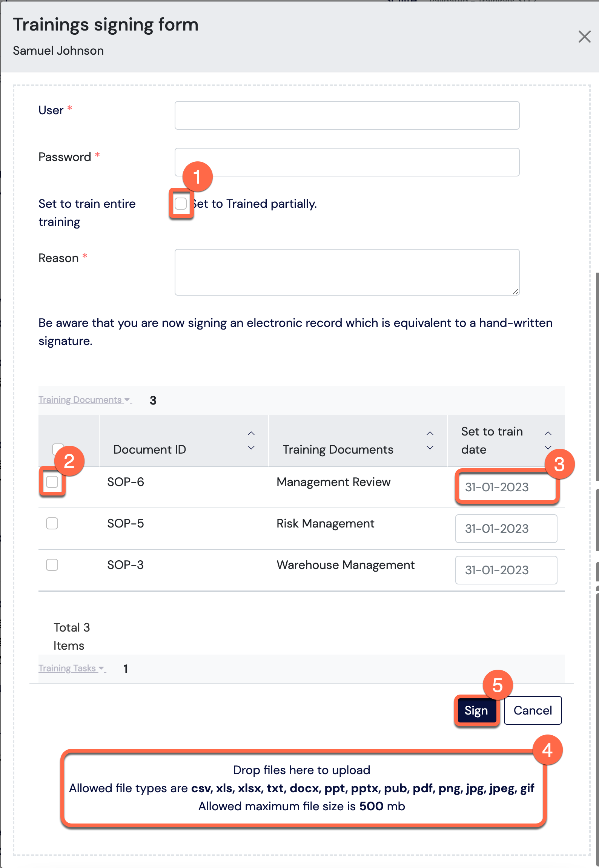Image resolution: width=599 pixels, height=868 pixels.
Task: Collapse the Training Documents section
Action: [84, 400]
